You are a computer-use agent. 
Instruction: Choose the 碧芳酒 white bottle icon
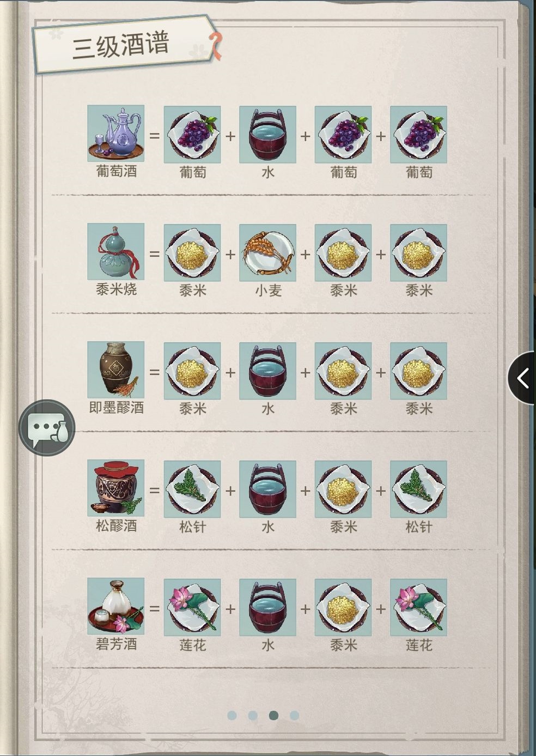[115, 607]
